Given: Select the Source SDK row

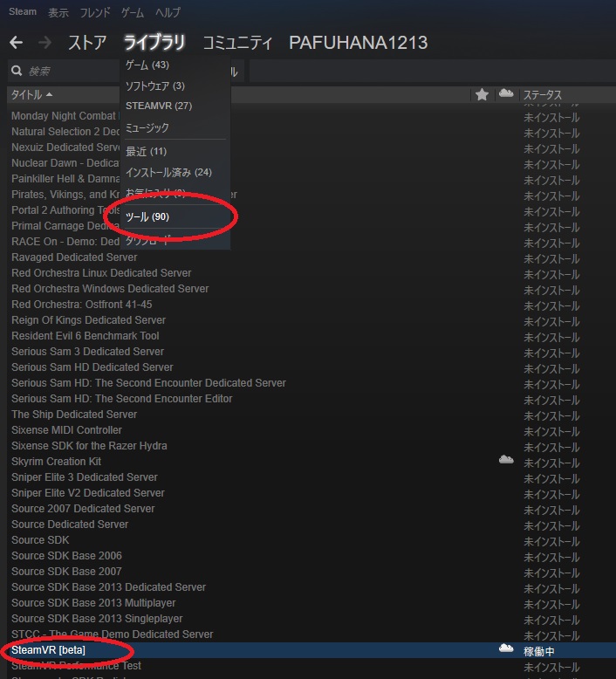Looking at the screenshot, I should point(40,540).
